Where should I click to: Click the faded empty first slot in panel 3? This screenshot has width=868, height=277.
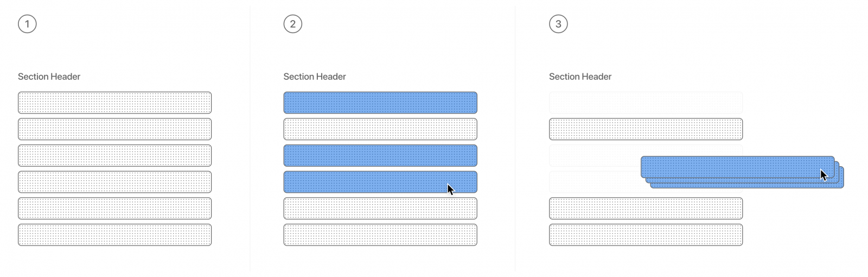tap(646, 103)
